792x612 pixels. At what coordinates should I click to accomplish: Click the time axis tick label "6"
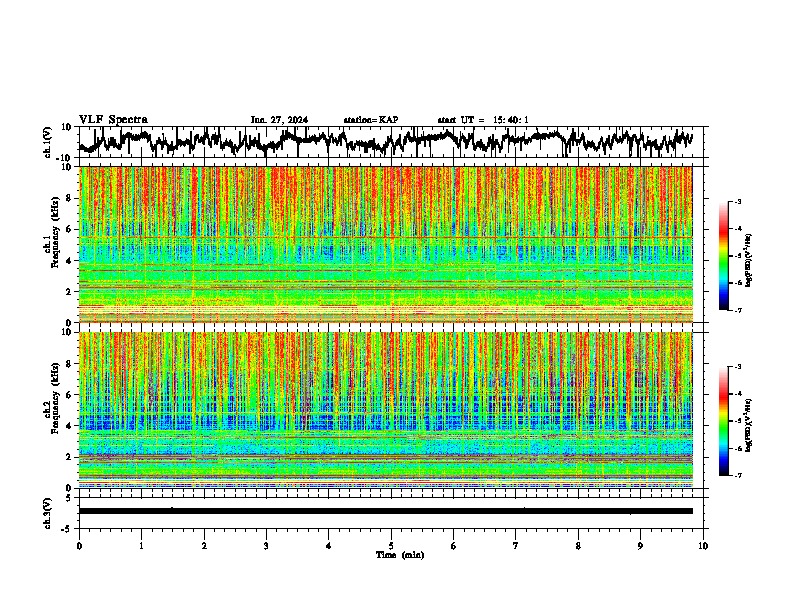tap(454, 546)
